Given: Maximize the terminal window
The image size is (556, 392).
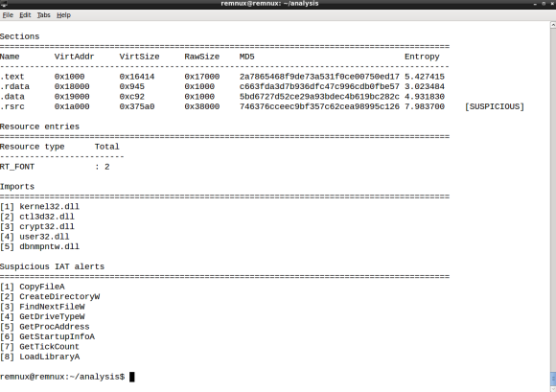Looking at the screenshot, I should point(544,4).
